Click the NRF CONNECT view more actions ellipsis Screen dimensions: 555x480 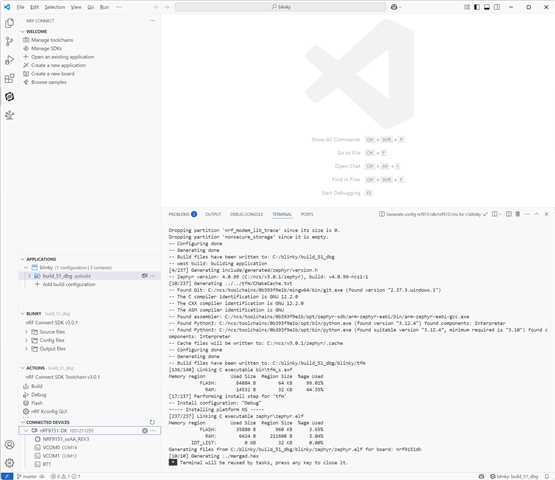point(152,21)
